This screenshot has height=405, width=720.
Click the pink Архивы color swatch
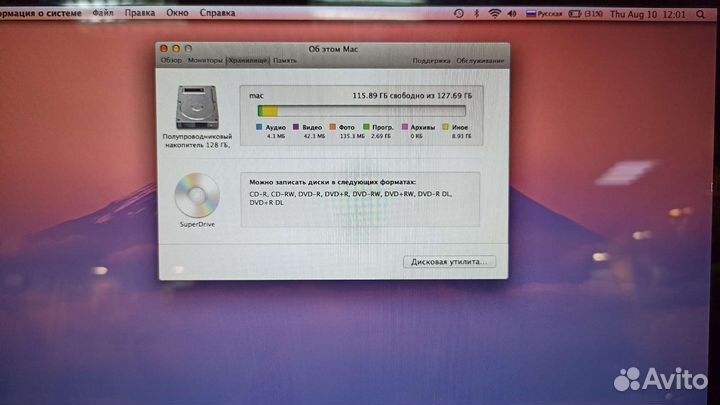coord(405,126)
